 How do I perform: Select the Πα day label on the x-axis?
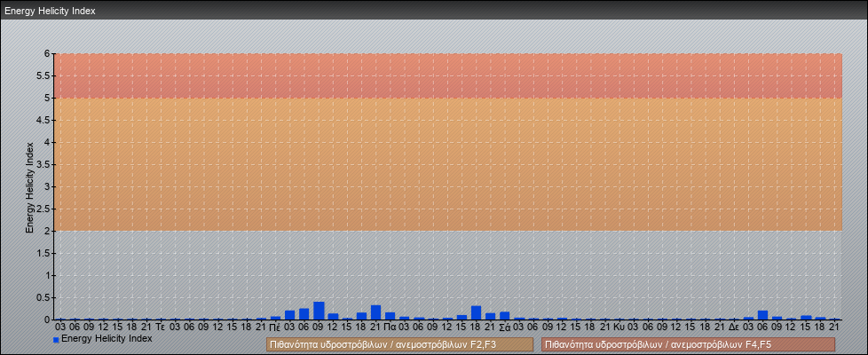[x=390, y=327]
